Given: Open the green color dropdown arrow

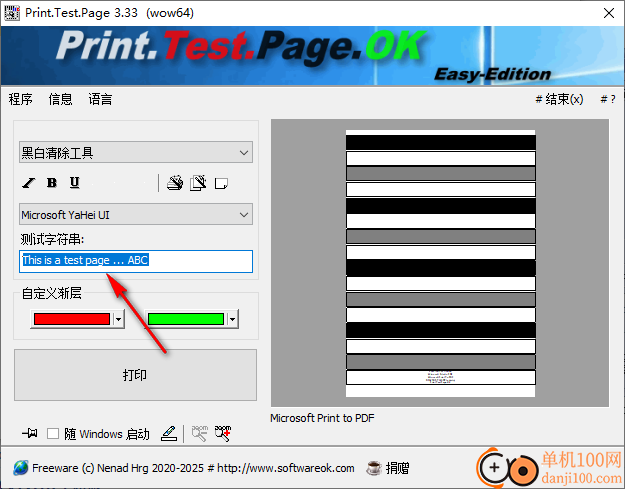Looking at the screenshot, I should pyautogui.click(x=232, y=319).
